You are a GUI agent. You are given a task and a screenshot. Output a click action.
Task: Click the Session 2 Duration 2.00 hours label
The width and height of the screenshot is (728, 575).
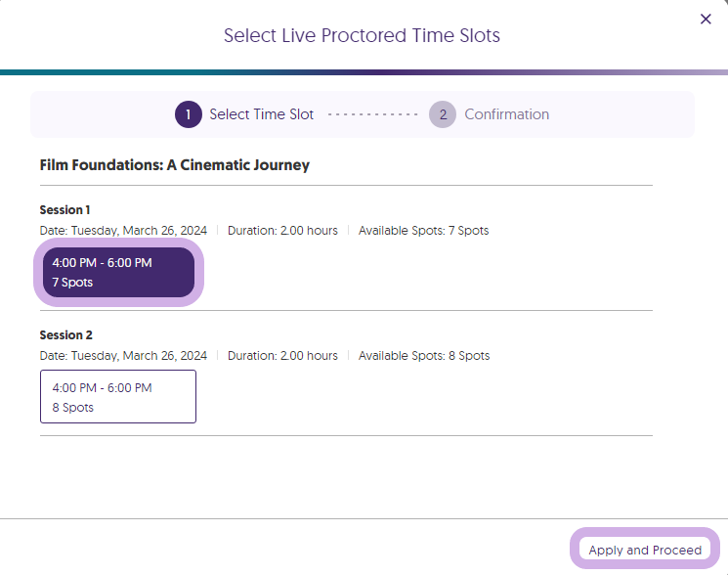click(x=282, y=356)
